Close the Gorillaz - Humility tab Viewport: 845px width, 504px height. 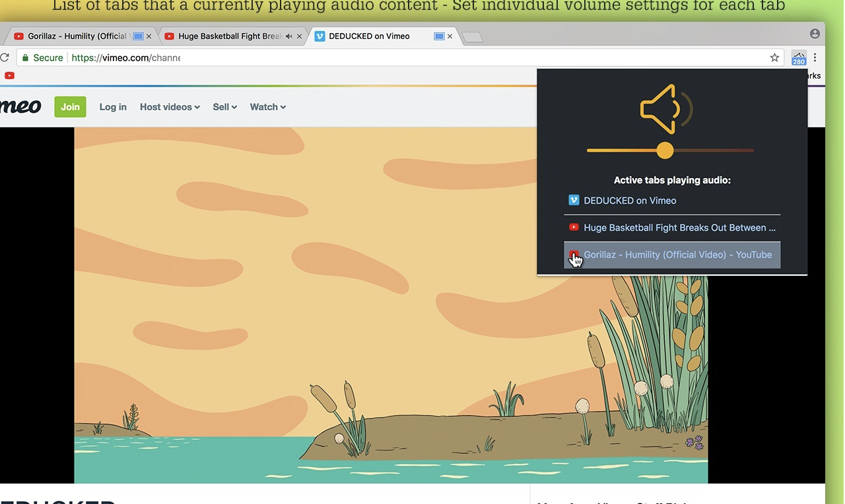pyautogui.click(x=149, y=36)
